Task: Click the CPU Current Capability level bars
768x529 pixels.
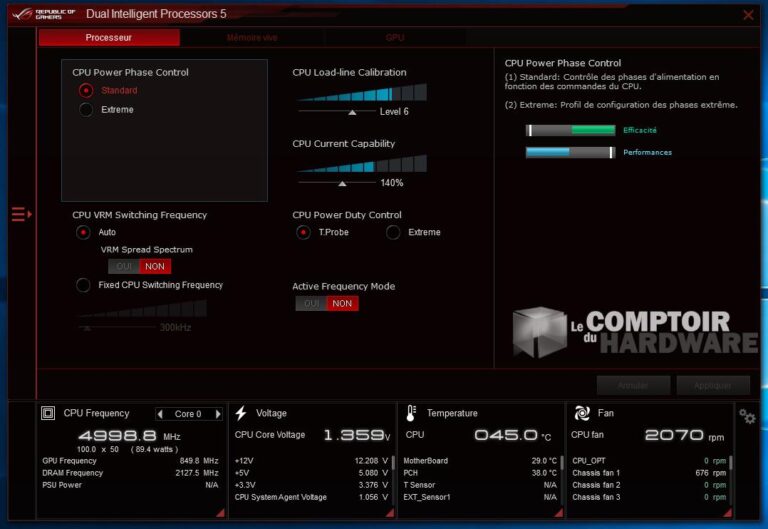Action: 361,164
